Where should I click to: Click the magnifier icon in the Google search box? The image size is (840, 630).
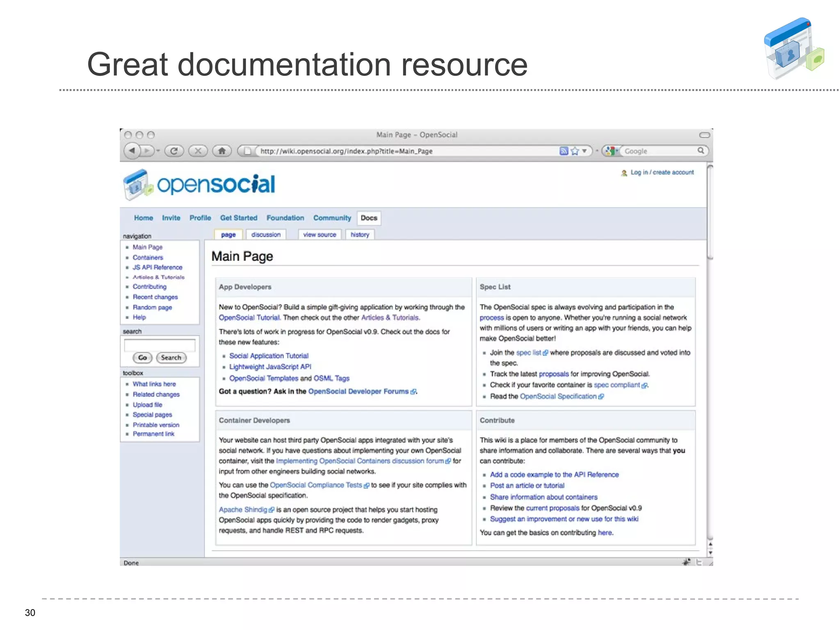[x=701, y=151]
